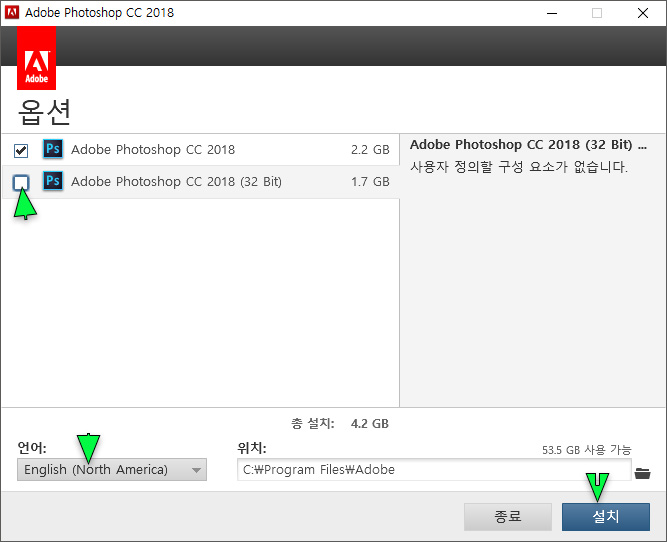Click the 1.7 GB size value
Image resolution: width=667 pixels, height=542 pixels.
pos(370,182)
